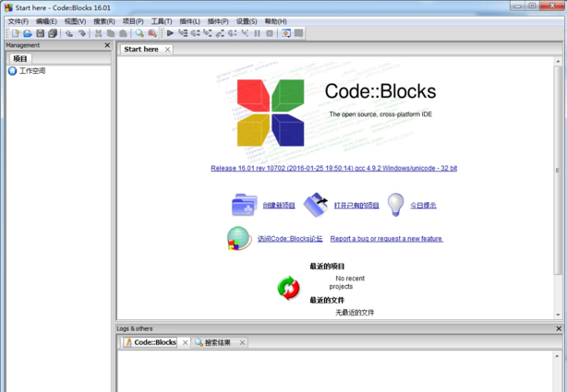Click the create new project folder icon

[245, 205]
